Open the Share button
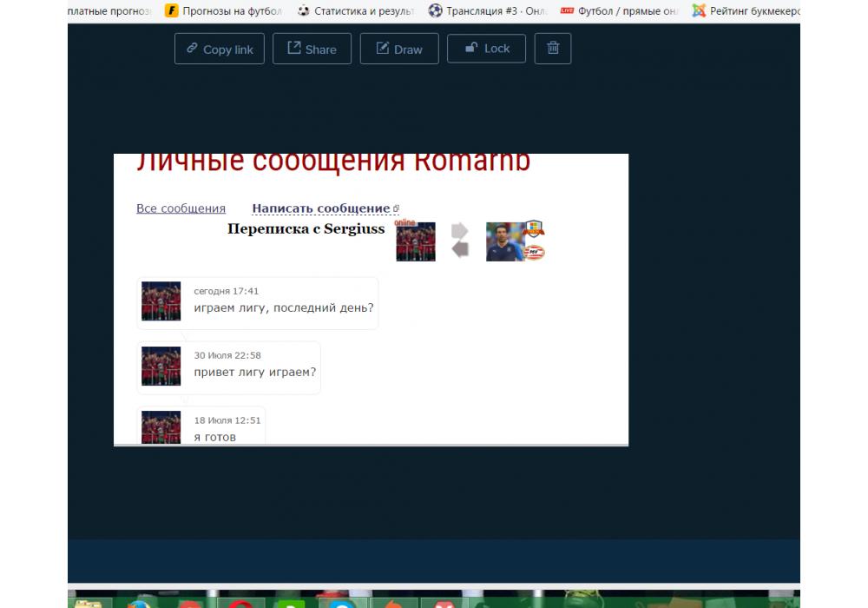The image size is (868, 608). (x=312, y=49)
